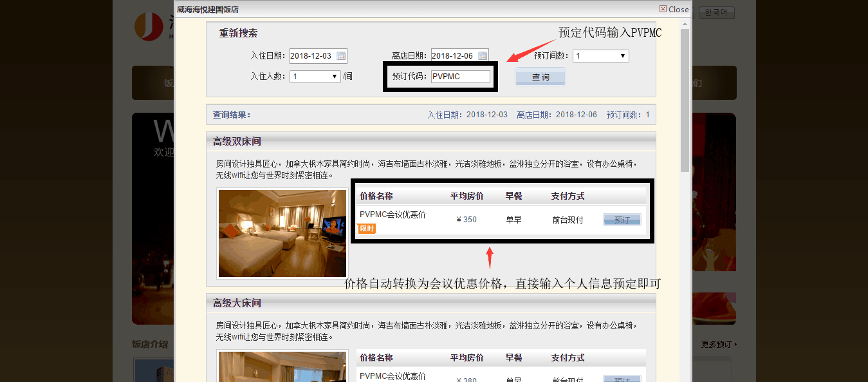Click PVPMC会议优惠价 rate name in twin room
This screenshot has height=382, width=868.
(392, 215)
